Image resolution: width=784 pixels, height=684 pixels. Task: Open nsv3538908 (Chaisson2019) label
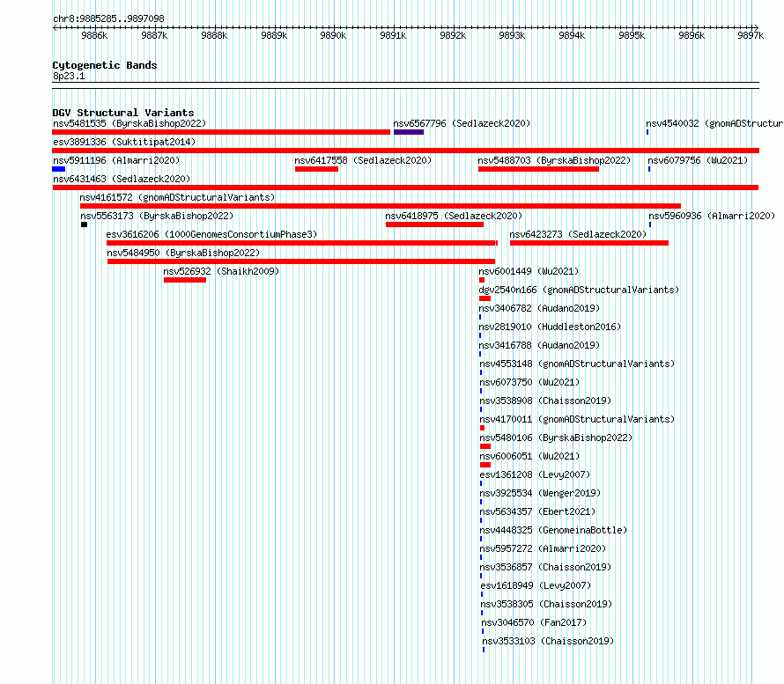click(545, 401)
